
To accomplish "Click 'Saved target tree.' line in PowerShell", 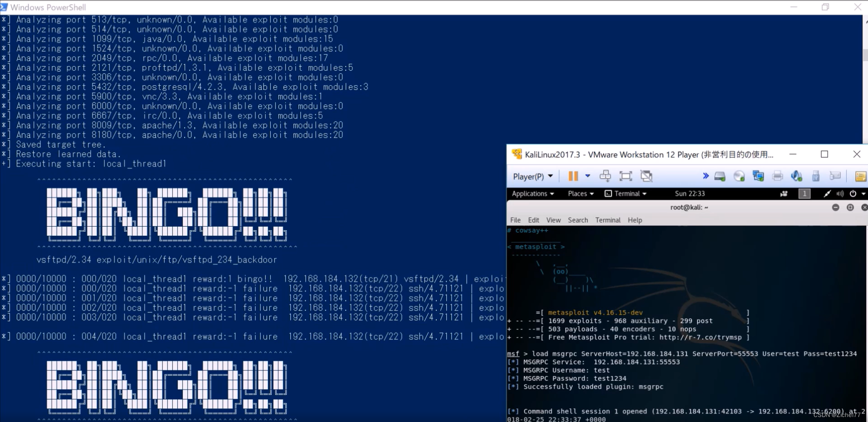I will tap(54, 145).
